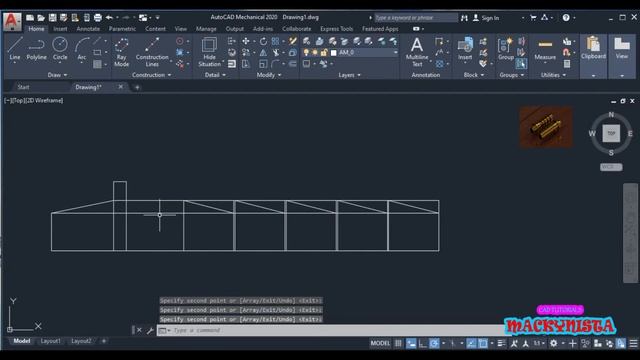Select the Rotate tool in Modify panel
640x360 pixels.
click(263, 41)
